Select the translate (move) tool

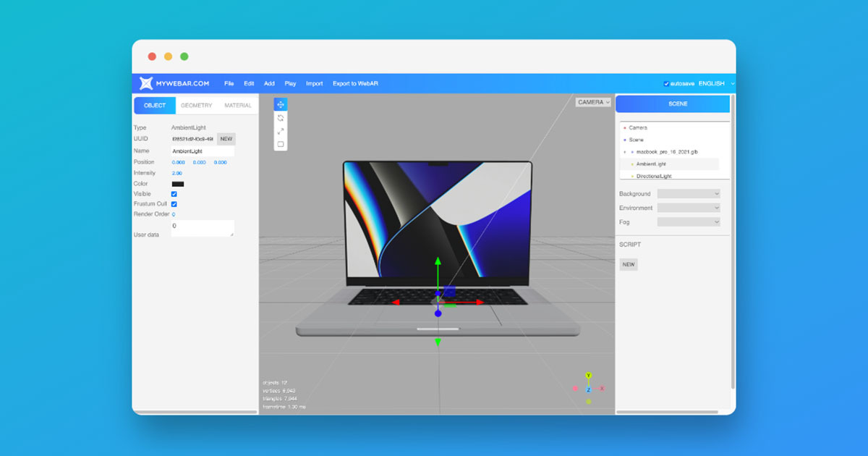281,104
